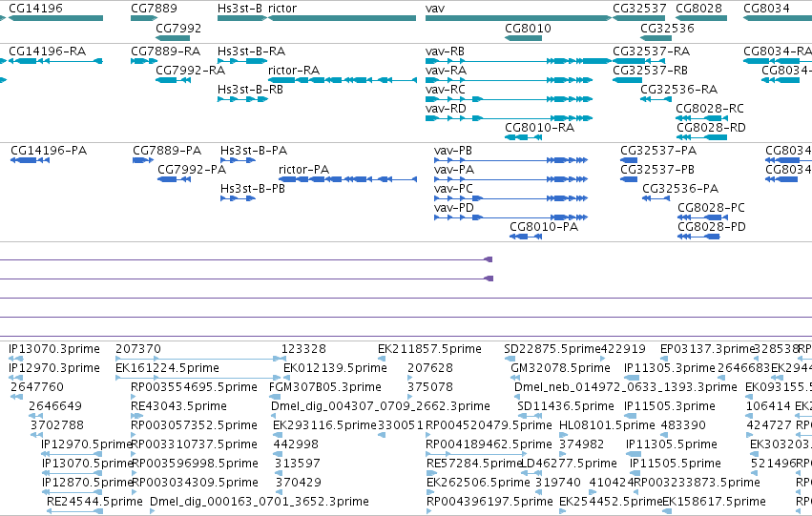Select the vav-PD protein feature
Viewport: 812px width, 516px height.
pos(510,217)
